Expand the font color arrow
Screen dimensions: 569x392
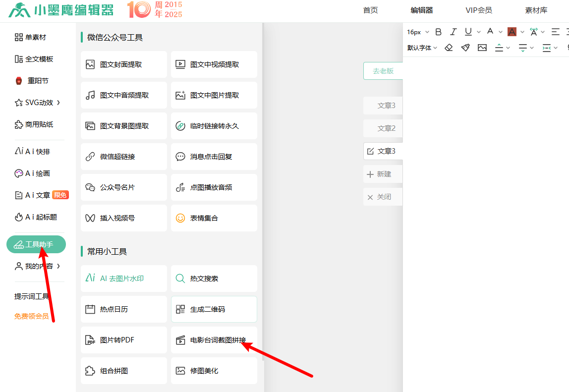coord(501,32)
